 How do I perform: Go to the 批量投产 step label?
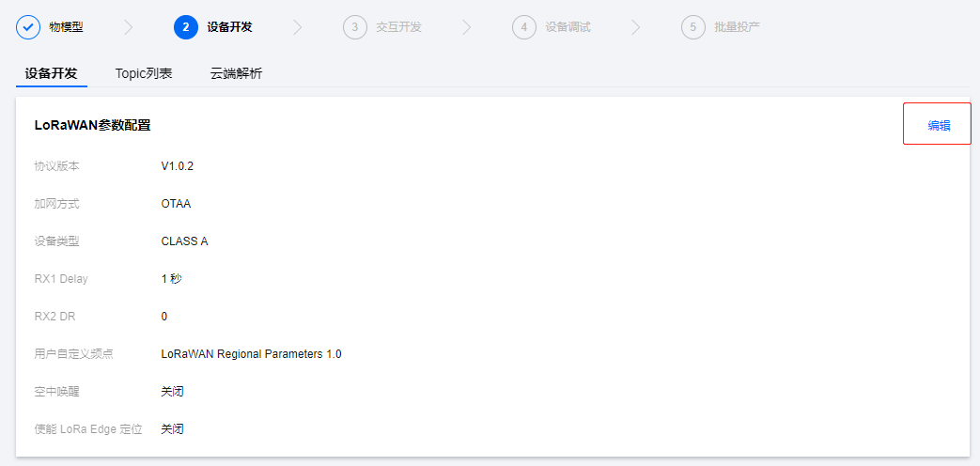[x=737, y=27]
